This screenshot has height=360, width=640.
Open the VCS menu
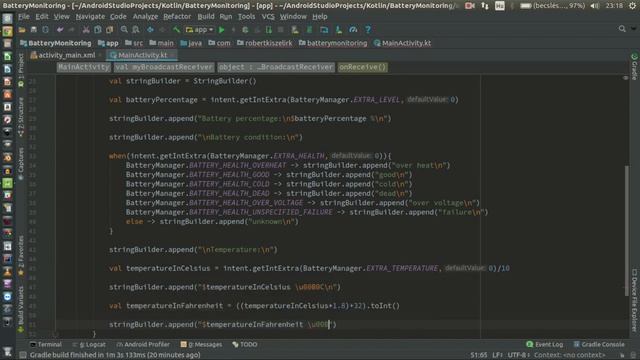(x=268, y=16)
